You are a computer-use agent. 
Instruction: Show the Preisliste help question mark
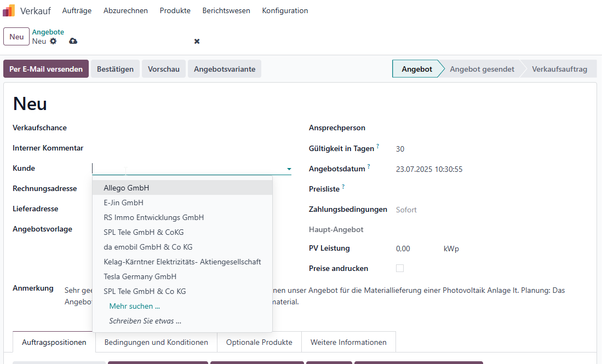pyautogui.click(x=343, y=187)
